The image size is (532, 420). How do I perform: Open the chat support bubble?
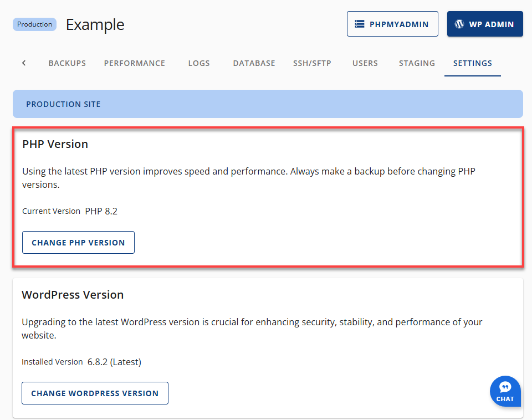(x=505, y=391)
